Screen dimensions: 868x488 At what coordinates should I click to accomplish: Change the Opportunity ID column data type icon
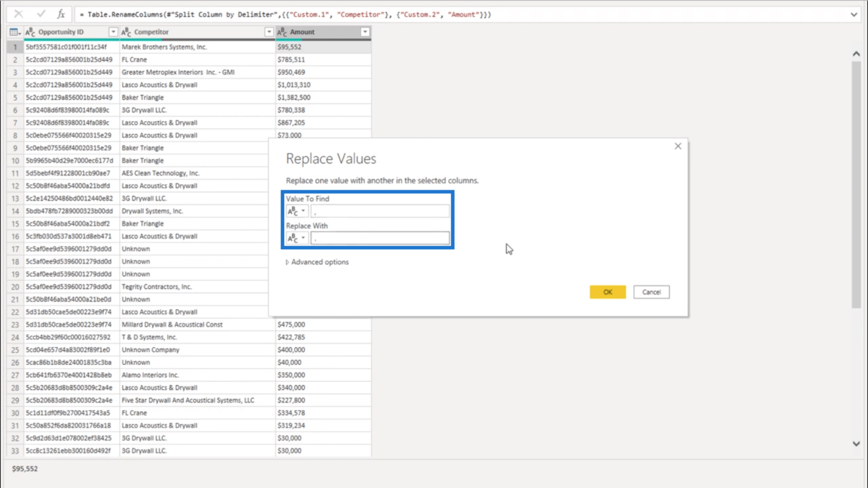point(30,32)
